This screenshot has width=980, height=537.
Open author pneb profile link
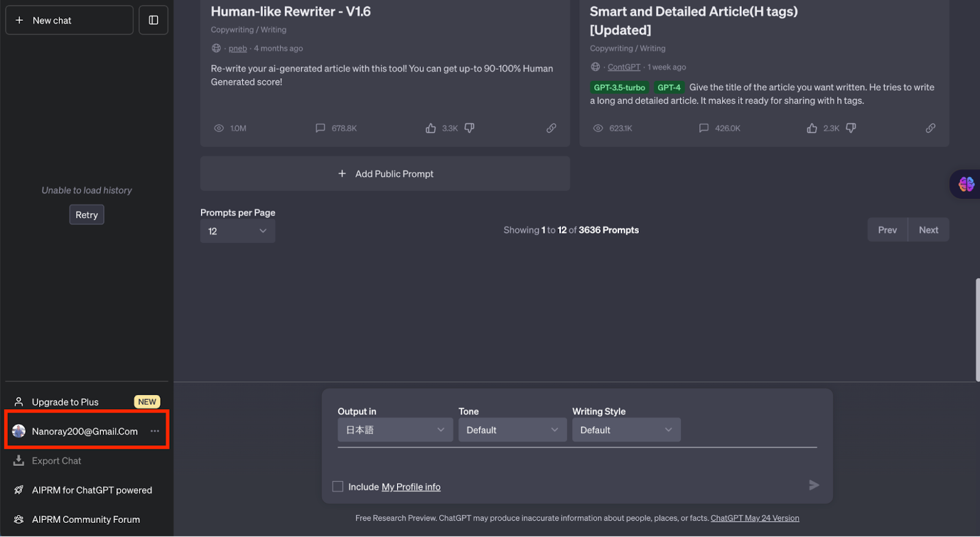pyautogui.click(x=238, y=48)
